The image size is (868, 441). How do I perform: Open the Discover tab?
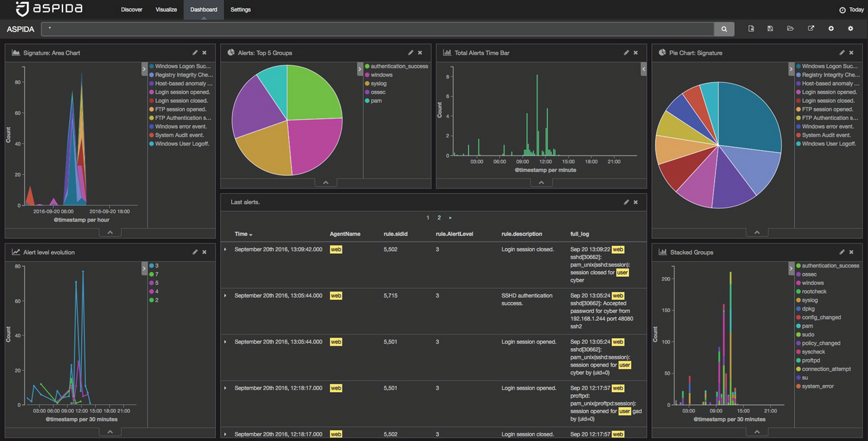pyautogui.click(x=132, y=10)
